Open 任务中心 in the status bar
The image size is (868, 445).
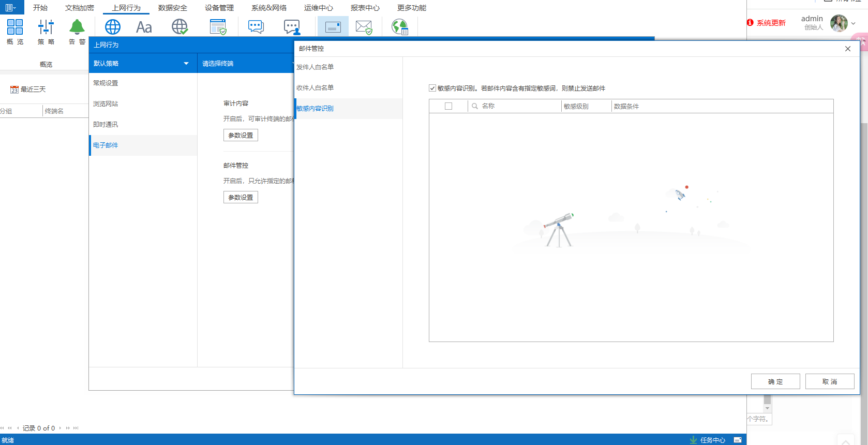(713, 440)
